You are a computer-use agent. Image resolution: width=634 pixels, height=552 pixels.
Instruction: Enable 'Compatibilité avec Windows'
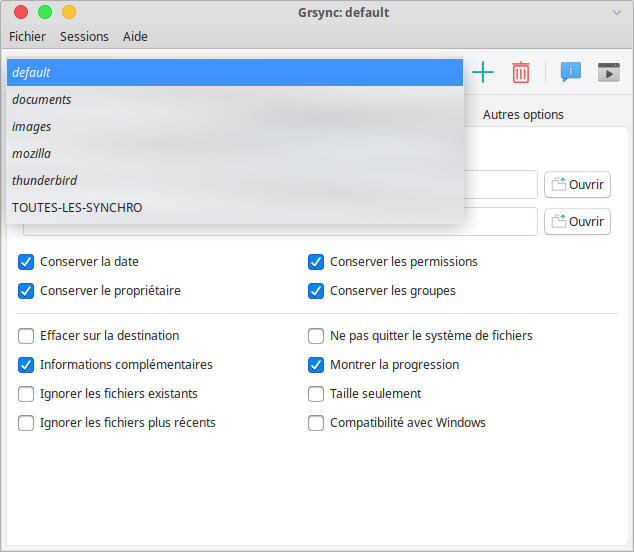[x=316, y=423]
